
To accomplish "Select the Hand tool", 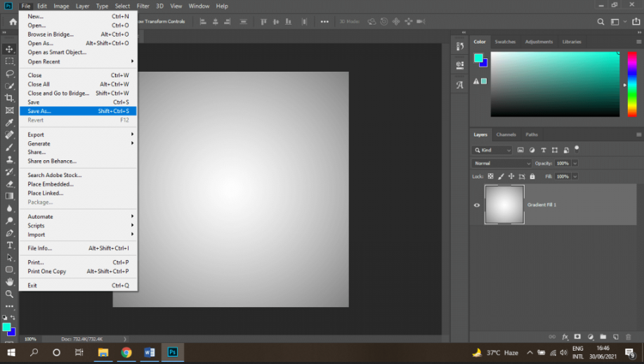I will point(9,282).
